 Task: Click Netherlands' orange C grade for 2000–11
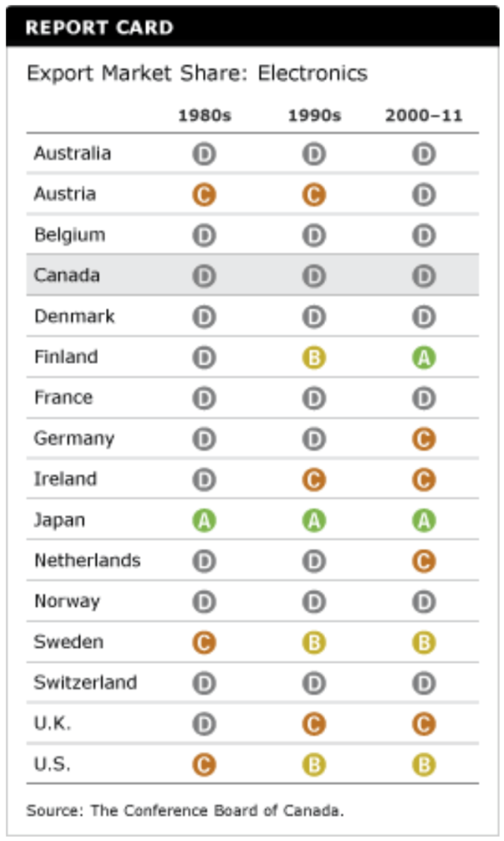pos(424,561)
